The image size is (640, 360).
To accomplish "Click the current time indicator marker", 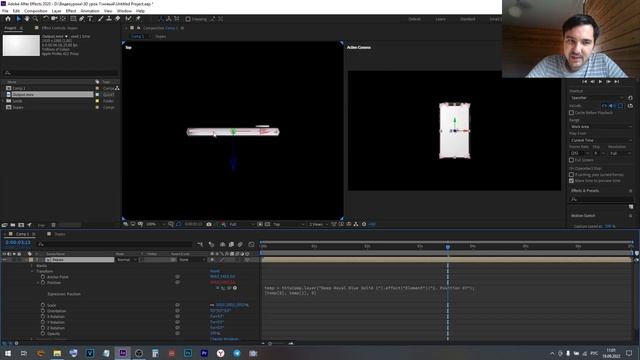I will pos(448,247).
